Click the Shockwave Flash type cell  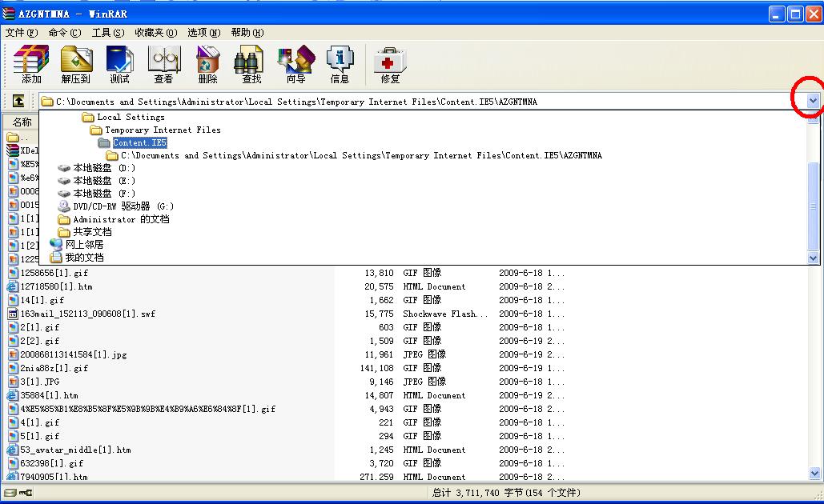coord(445,314)
